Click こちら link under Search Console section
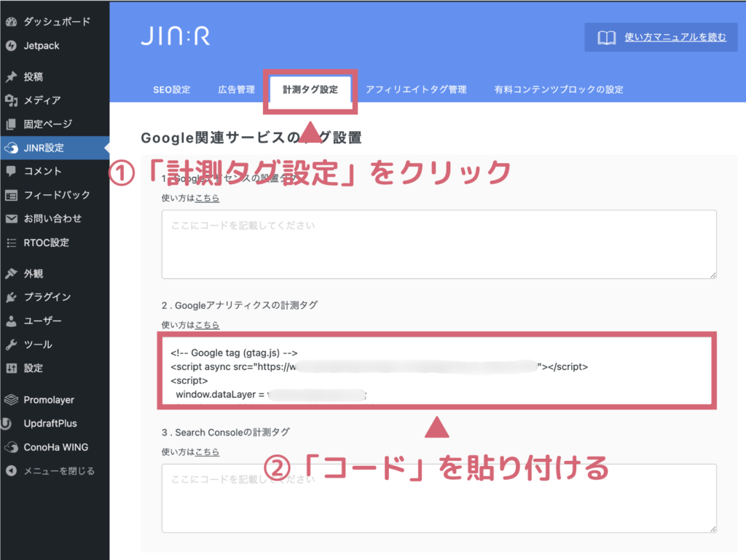Viewport: 746px width, 560px height. point(207,452)
